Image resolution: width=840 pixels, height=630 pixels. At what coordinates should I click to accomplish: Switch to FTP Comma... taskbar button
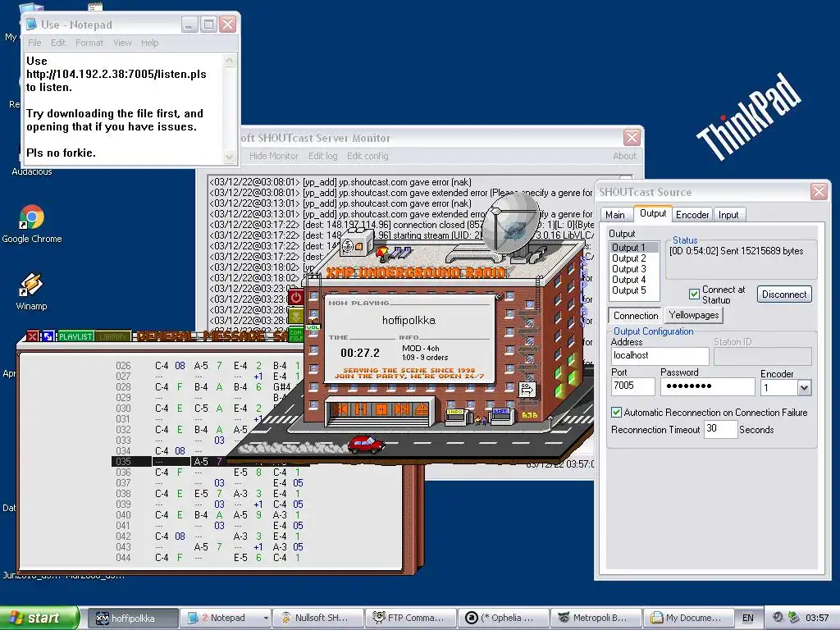[410, 619]
